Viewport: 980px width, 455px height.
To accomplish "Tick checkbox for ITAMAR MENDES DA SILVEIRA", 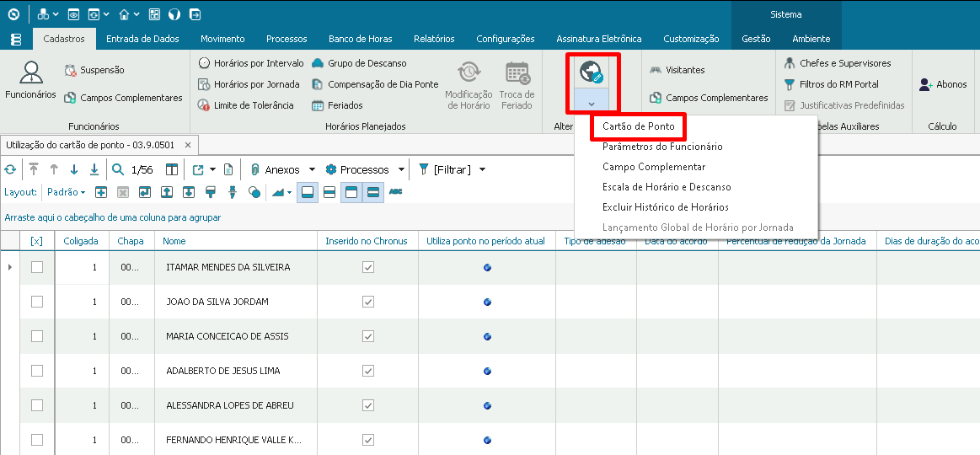I will [37, 267].
